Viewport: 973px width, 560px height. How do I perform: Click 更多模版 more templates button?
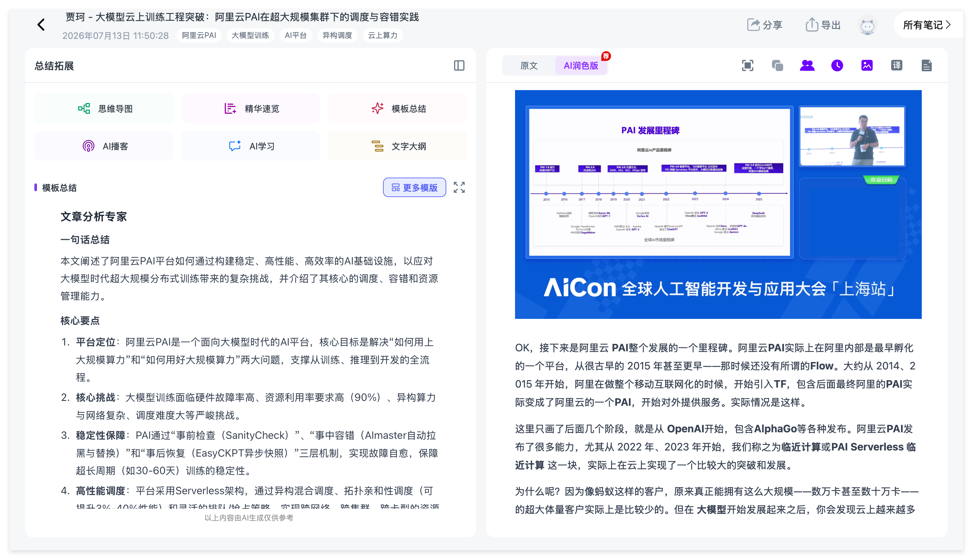[x=414, y=187]
